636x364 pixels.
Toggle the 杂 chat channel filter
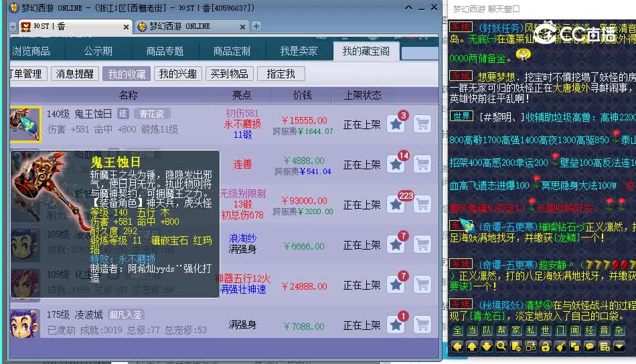point(619,331)
